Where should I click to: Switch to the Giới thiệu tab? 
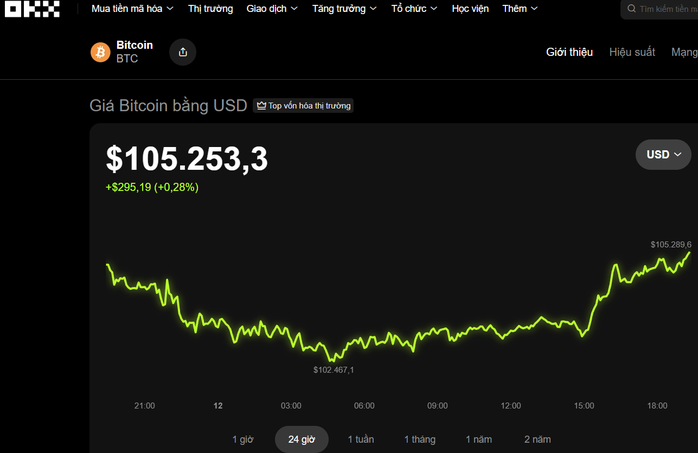[569, 52]
